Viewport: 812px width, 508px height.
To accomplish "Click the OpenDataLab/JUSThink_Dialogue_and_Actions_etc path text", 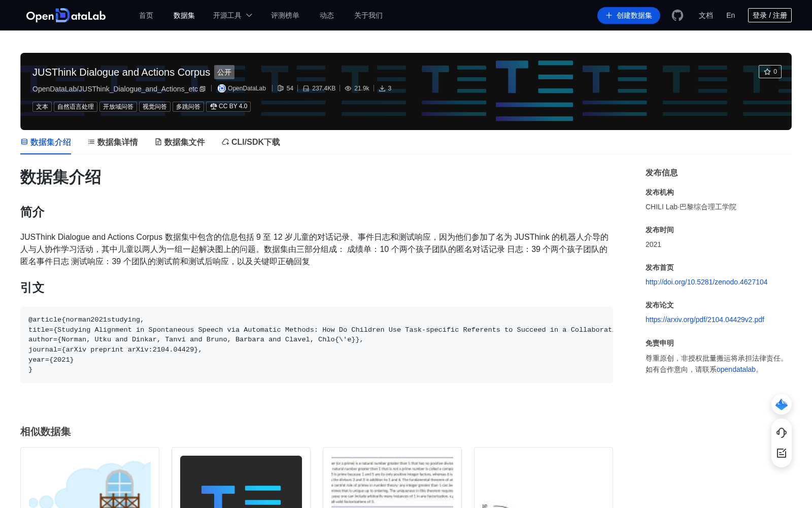I will coord(115,89).
